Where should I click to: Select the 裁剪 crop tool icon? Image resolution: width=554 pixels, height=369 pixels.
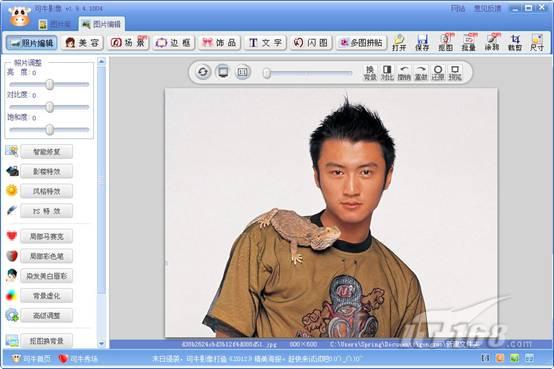(515, 42)
